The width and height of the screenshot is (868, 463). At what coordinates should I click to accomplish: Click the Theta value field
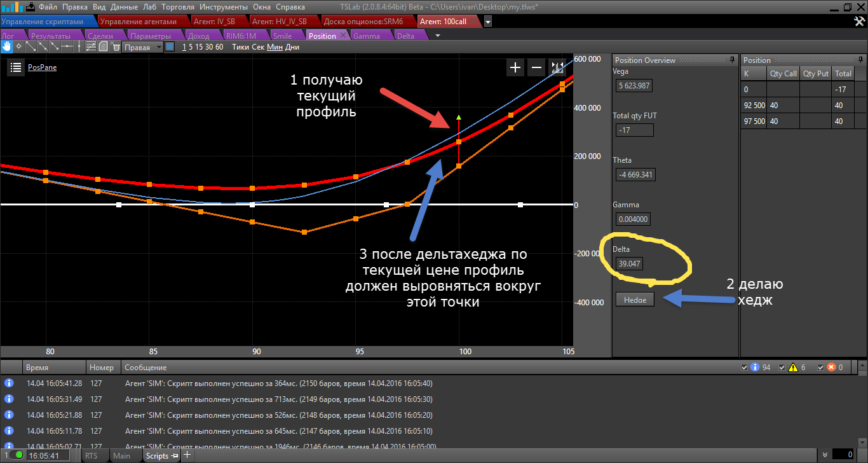[636, 174]
